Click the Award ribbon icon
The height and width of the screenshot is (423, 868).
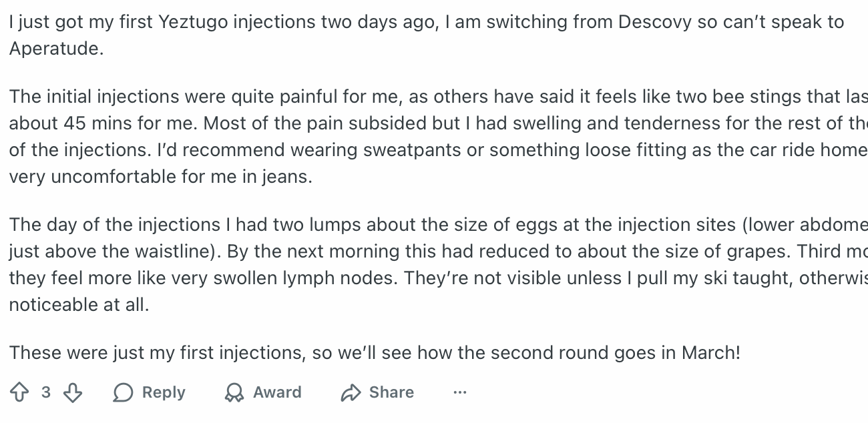234,393
